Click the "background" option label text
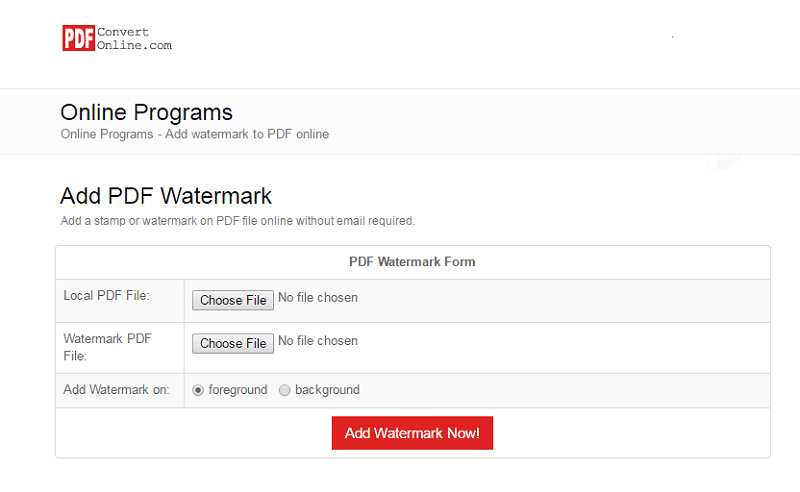 pyautogui.click(x=327, y=390)
